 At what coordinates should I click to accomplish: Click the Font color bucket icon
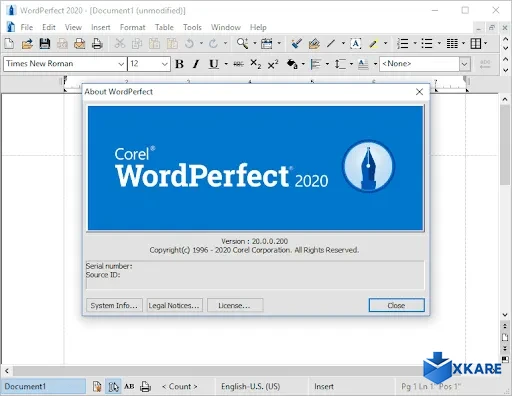tap(292, 64)
